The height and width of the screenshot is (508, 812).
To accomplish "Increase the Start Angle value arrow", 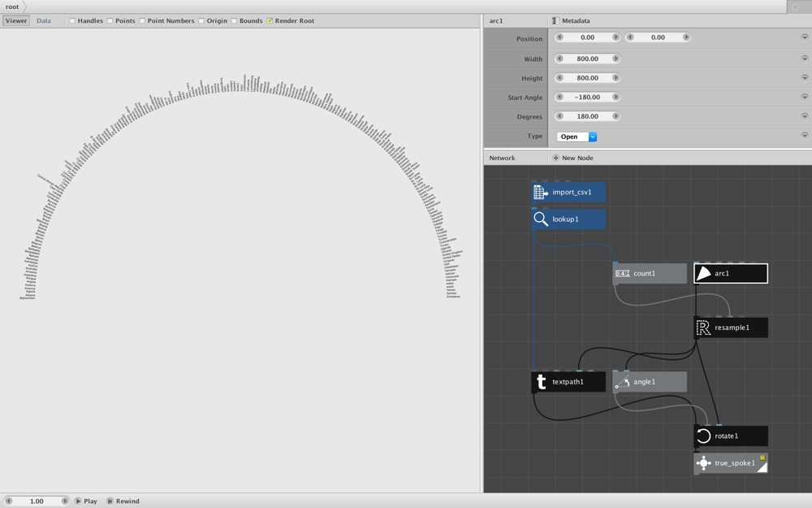I will click(615, 97).
